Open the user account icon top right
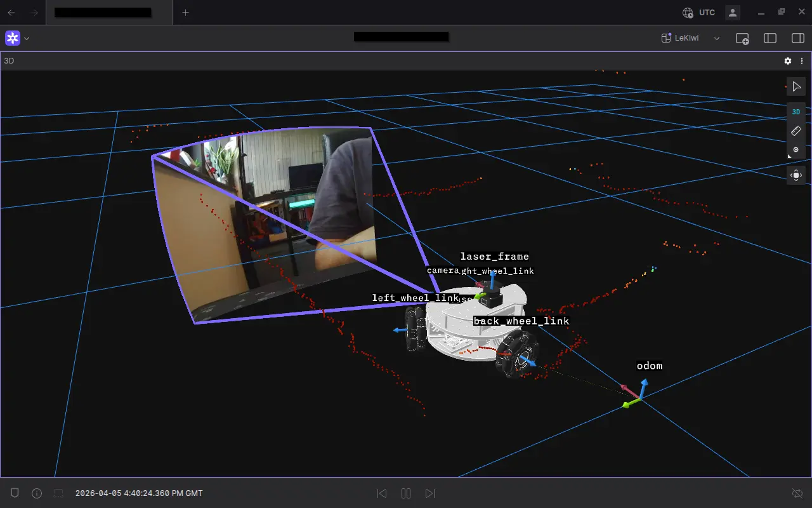The height and width of the screenshot is (508, 812). pos(731,12)
